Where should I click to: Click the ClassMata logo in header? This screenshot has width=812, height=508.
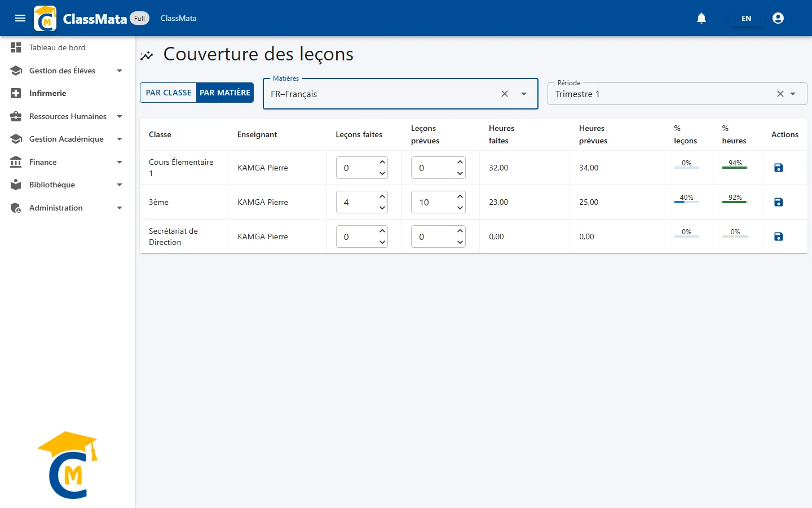coord(45,18)
